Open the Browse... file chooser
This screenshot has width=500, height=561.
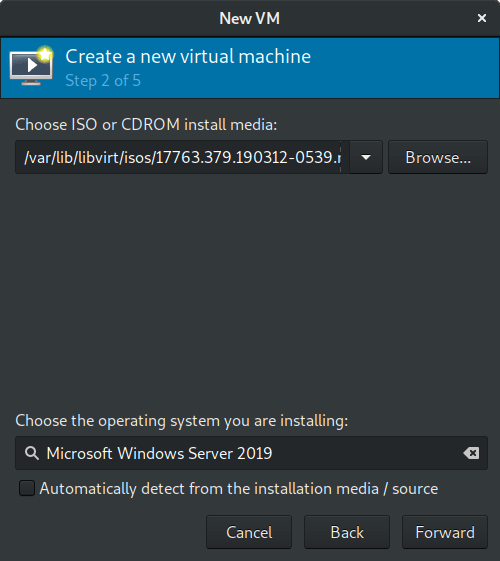coord(438,157)
